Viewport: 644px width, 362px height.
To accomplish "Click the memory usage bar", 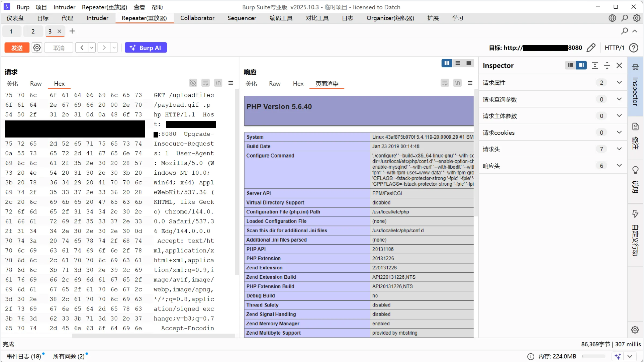I will 594,356.
